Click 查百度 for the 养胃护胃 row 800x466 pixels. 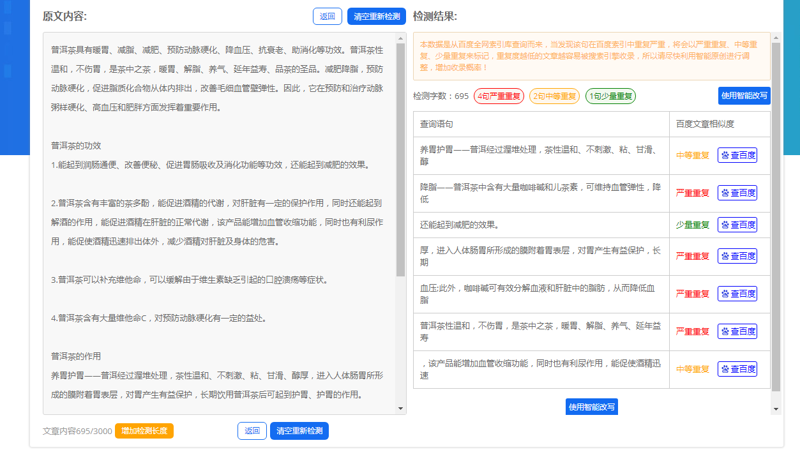737,155
